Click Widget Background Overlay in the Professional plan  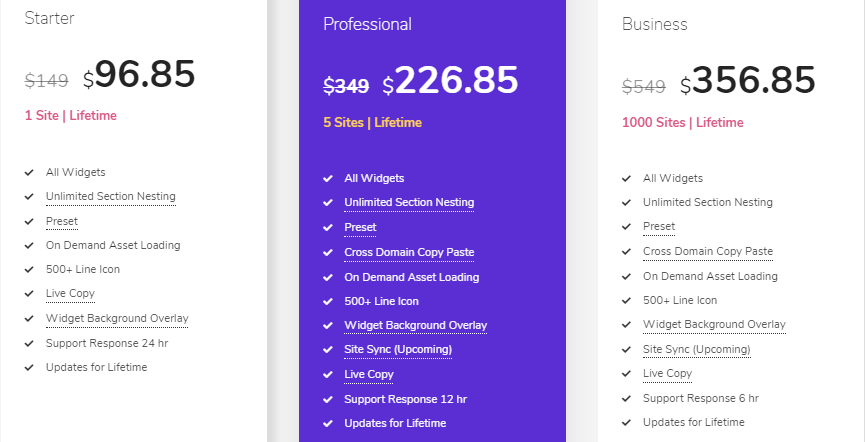pos(415,325)
